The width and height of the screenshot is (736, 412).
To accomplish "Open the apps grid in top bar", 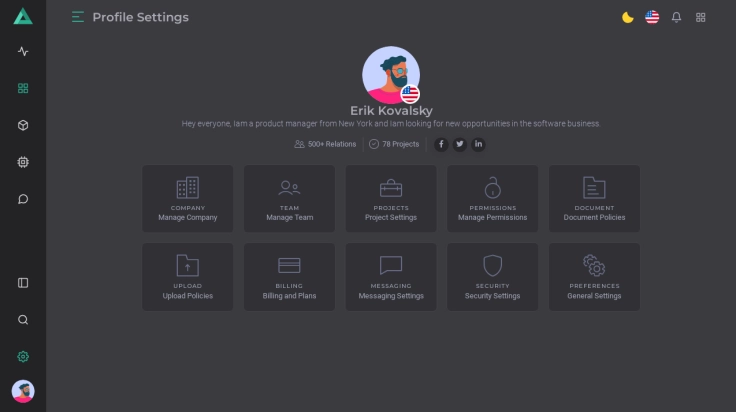I will coord(701,17).
